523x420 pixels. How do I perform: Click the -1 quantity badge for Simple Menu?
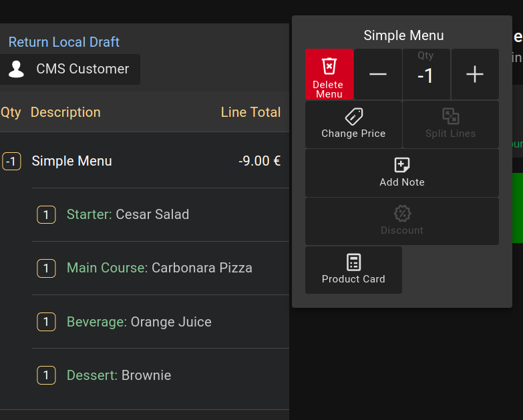12,161
